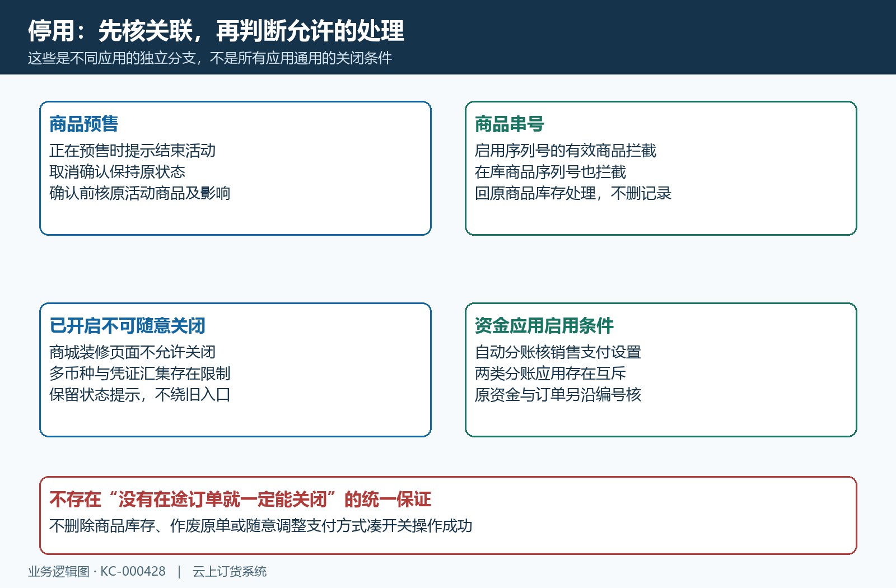Click the footer text 云上订货系统
Viewport: 896px width, 588px height.
[x=230, y=571]
